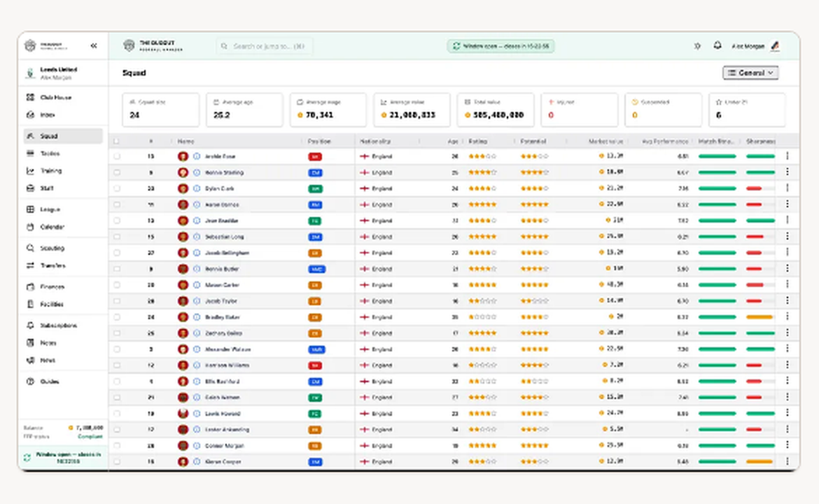Click the Calendar icon in the sidebar
Viewport: 819px width, 504px height.
30,227
